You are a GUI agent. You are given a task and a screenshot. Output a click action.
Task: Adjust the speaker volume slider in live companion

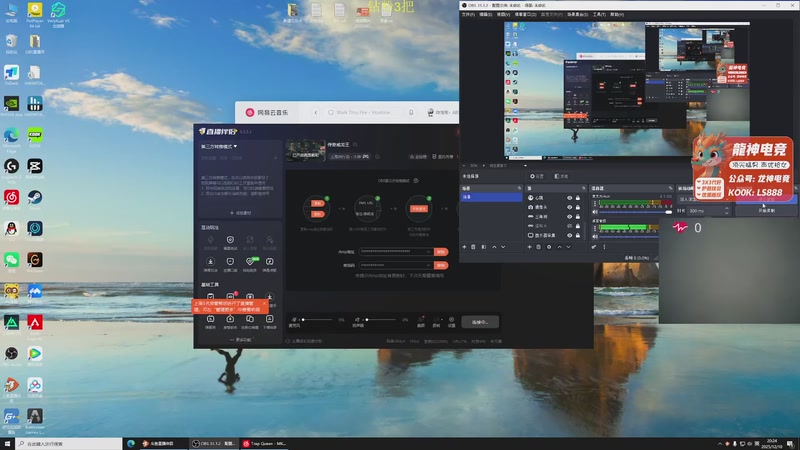[x=381, y=320]
